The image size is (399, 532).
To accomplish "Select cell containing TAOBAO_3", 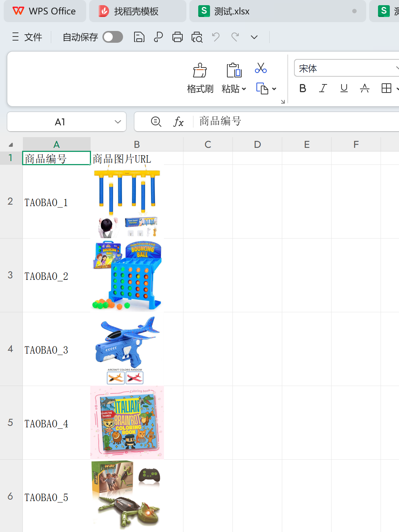I will coord(56,350).
